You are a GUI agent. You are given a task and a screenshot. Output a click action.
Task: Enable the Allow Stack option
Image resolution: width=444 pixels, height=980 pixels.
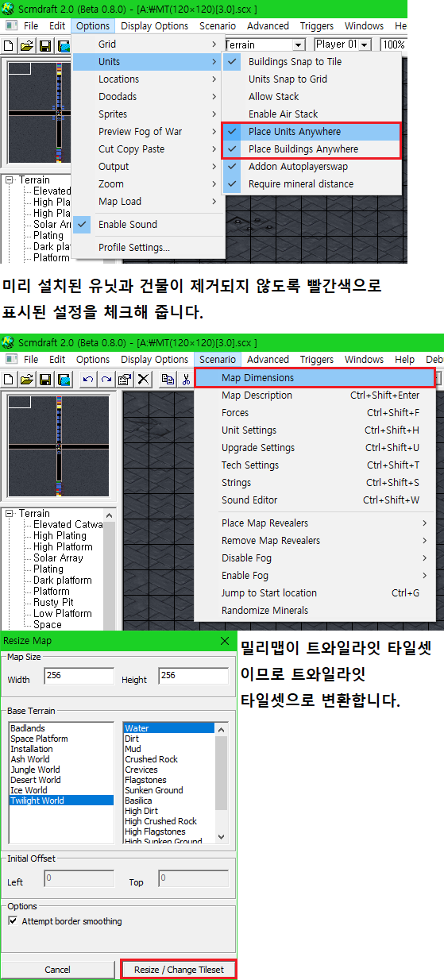click(x=311, y=97)
